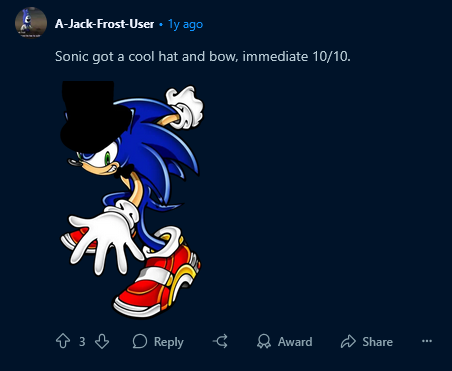Click Sonic's red shoe in the image
452x371 pixels.
pyautogui.click(x=157, y=278)
